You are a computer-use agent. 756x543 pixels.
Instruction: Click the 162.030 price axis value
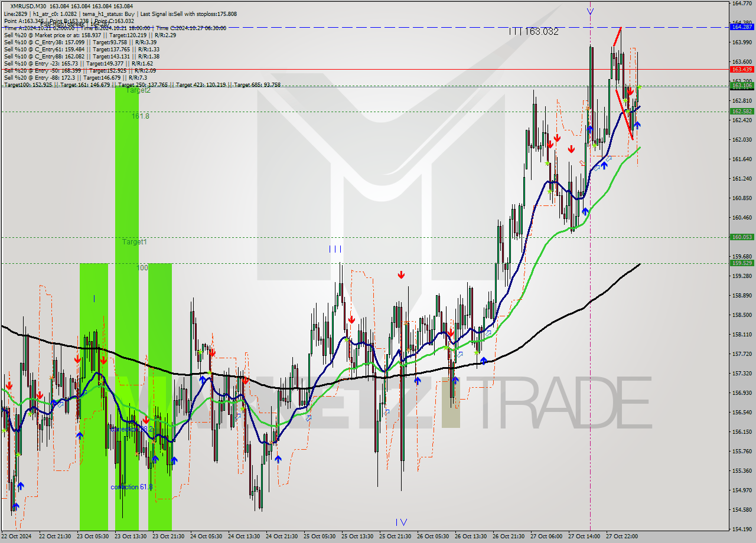742,139
